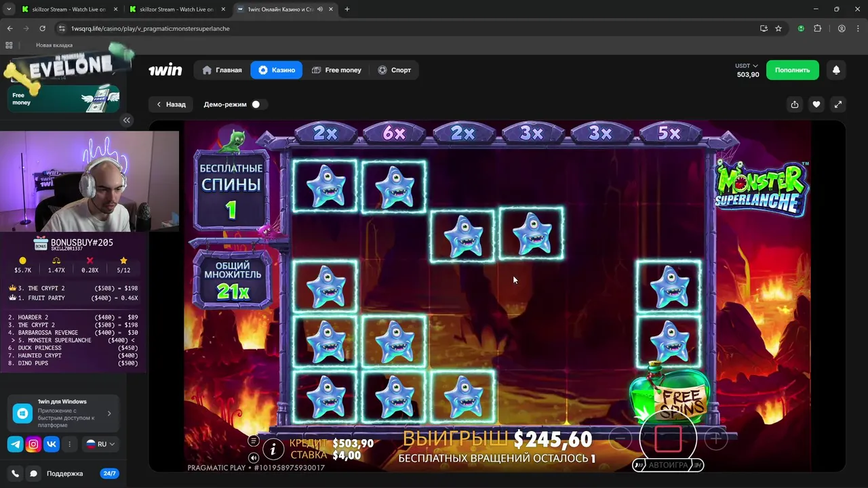Click the Duck Princess row in list
868x488 pixels.
72,348
